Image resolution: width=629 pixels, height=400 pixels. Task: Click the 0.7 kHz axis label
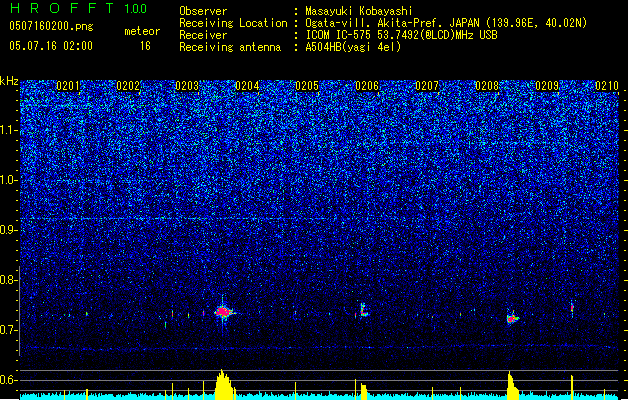click(x=8, y=330)
